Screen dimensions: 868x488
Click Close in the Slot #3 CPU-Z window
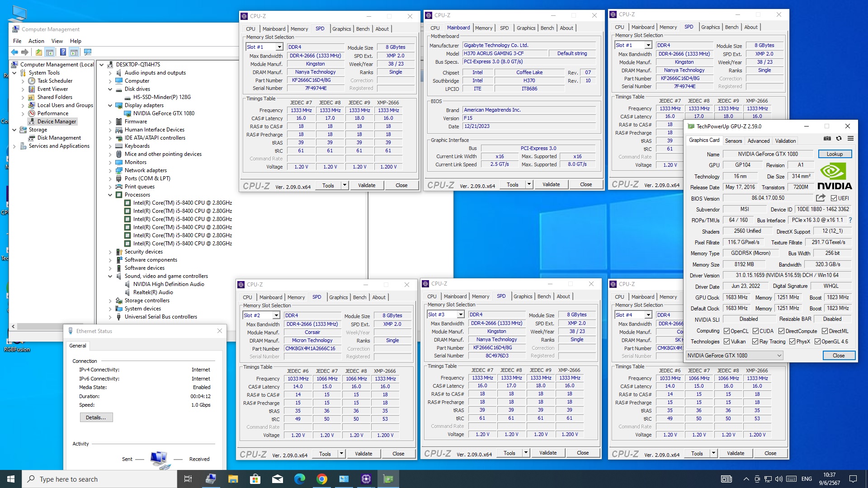point(583,453)
